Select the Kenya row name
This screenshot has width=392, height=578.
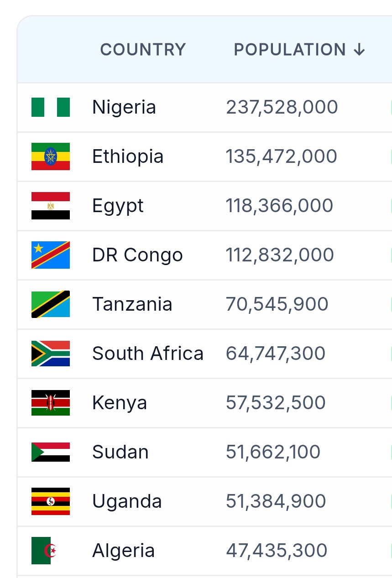pyautogui.click(x=120, y=403)
